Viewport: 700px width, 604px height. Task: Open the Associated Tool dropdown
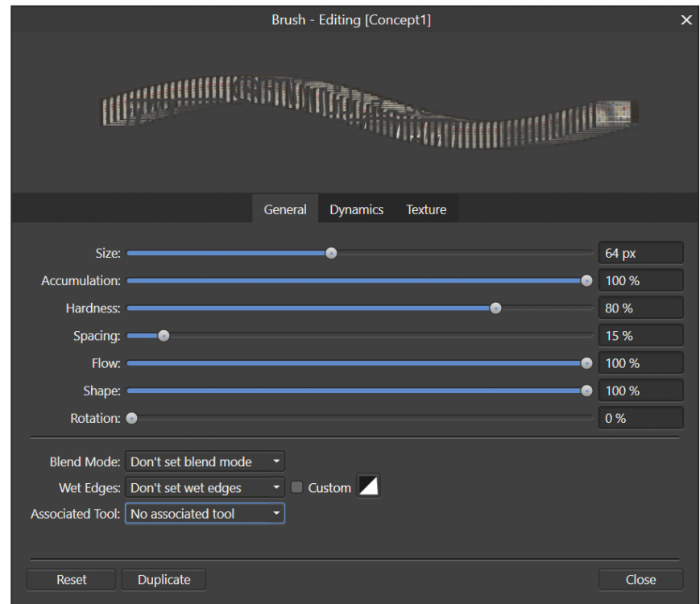(204, 513)
